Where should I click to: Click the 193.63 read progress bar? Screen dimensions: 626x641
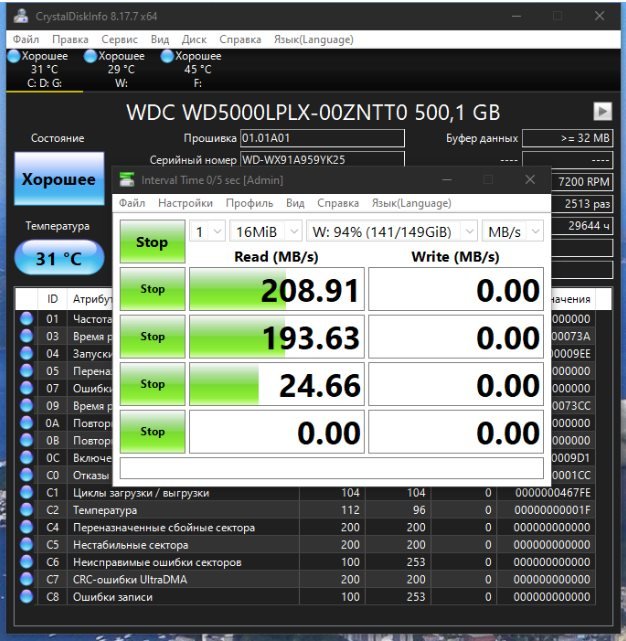(276, 336)
